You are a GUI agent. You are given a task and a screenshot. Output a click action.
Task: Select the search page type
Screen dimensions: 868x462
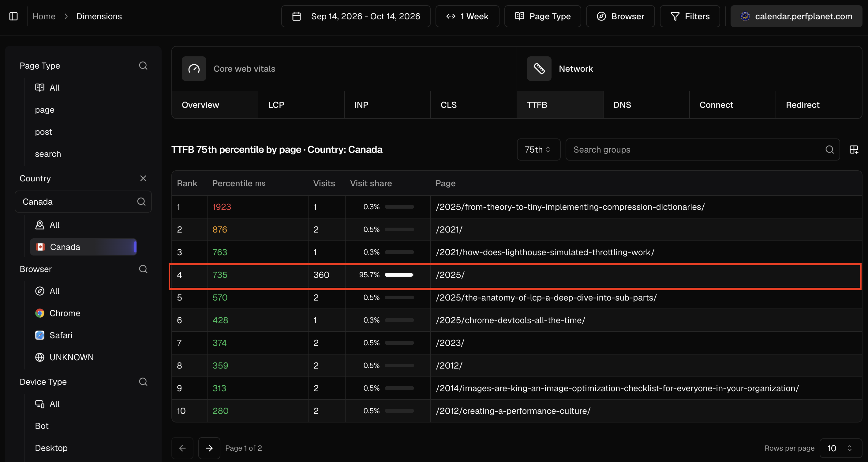click(x=48, y=154)
